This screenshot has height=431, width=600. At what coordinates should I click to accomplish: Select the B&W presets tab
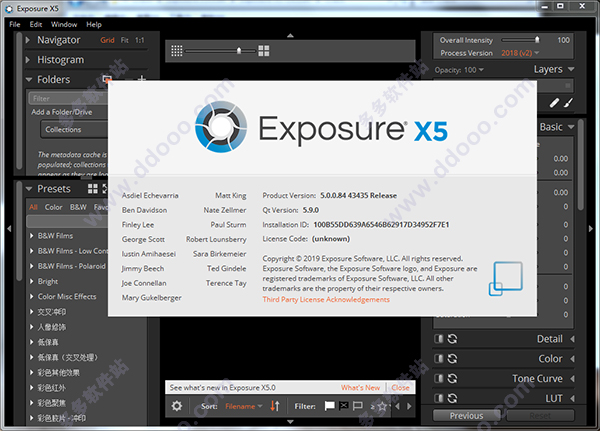pyautogui.click(x=78, y=207)
